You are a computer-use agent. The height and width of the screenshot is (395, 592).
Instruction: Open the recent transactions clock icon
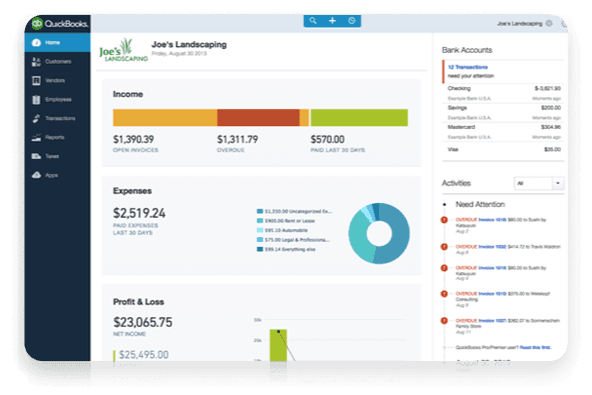352,21
